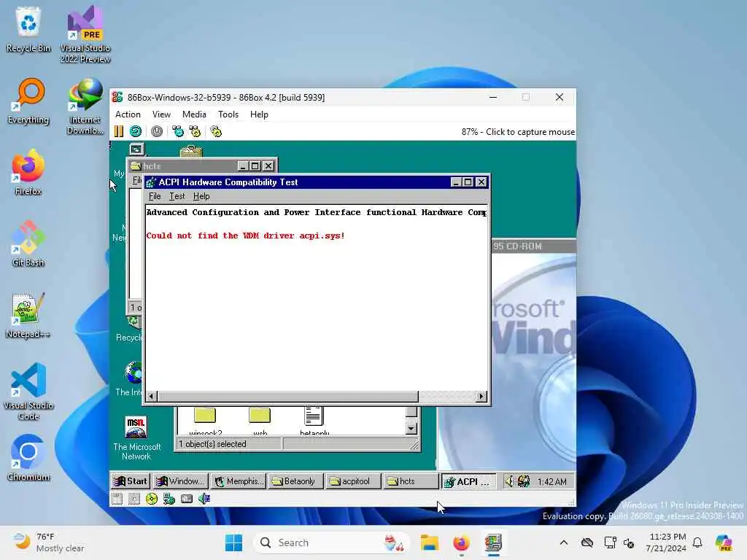
Task: Click the sound status icon in 86Box status bar
Action: 204,499
